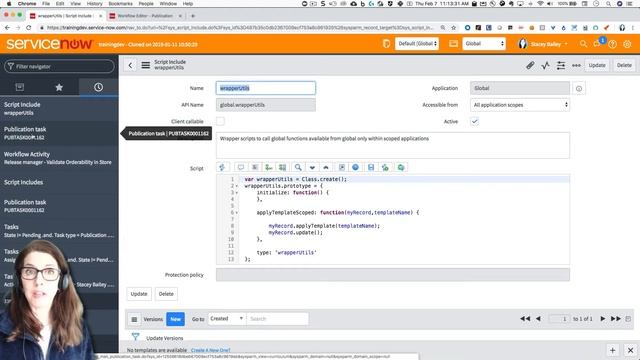
Task: Click the full screen icon in script toolbar
Action: pyautogui.click(x=342, y=167)
